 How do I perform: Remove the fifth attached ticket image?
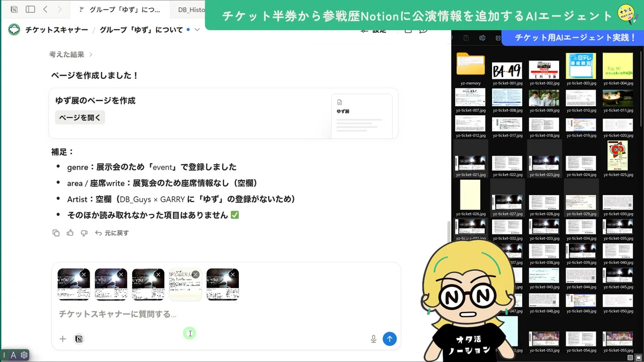[232, 274]
